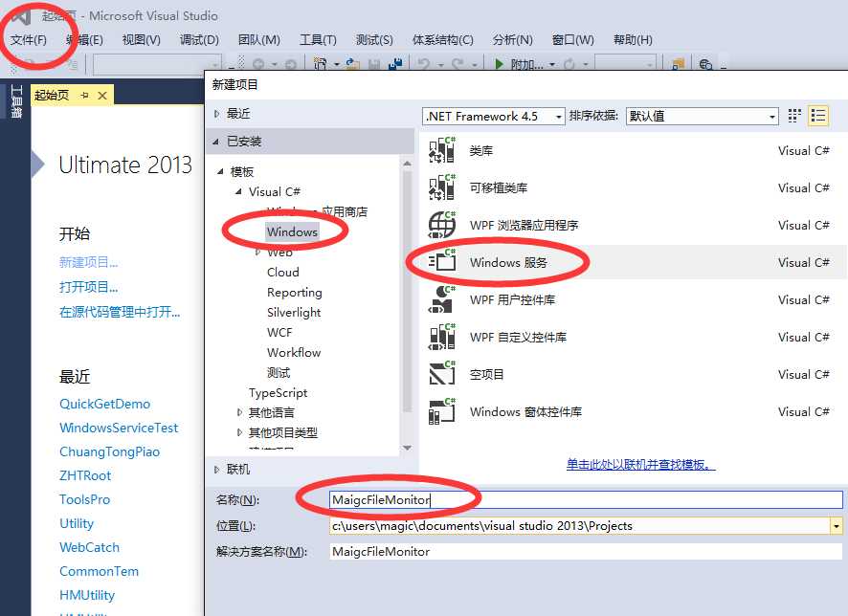Pin the 起始页 tab
The width and height of the screenshot is (848, 616).
[84, 96]
